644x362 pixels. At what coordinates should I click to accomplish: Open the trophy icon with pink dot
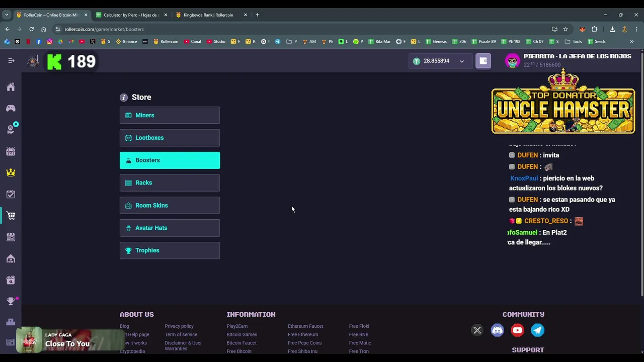click(x=11, y=301)
